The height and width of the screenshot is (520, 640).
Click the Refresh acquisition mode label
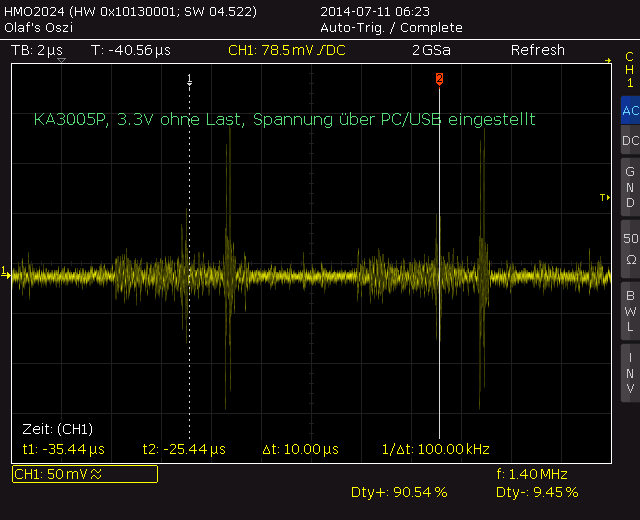point(538,50)
